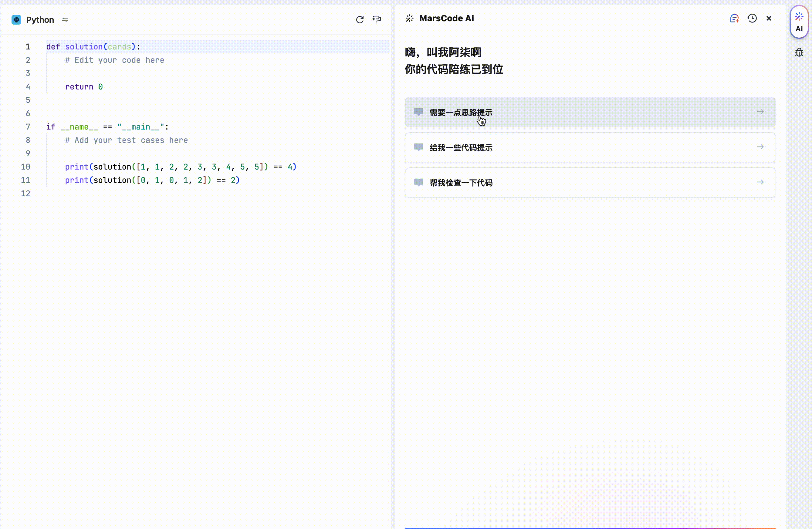Click the MarsCode AI sparkle logo
Screen dimensions: 812x529
tap(409, 19)
